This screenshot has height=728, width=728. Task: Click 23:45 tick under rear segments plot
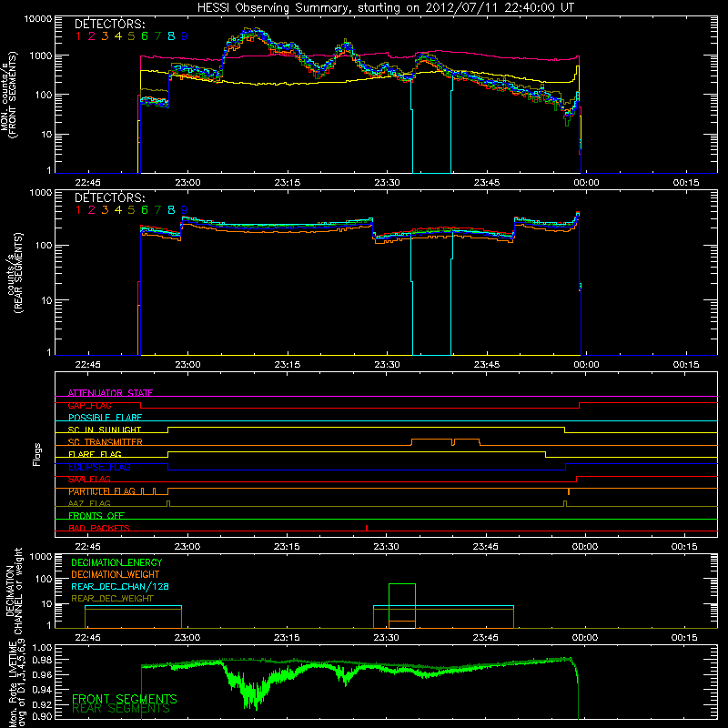tap(487, 365)
